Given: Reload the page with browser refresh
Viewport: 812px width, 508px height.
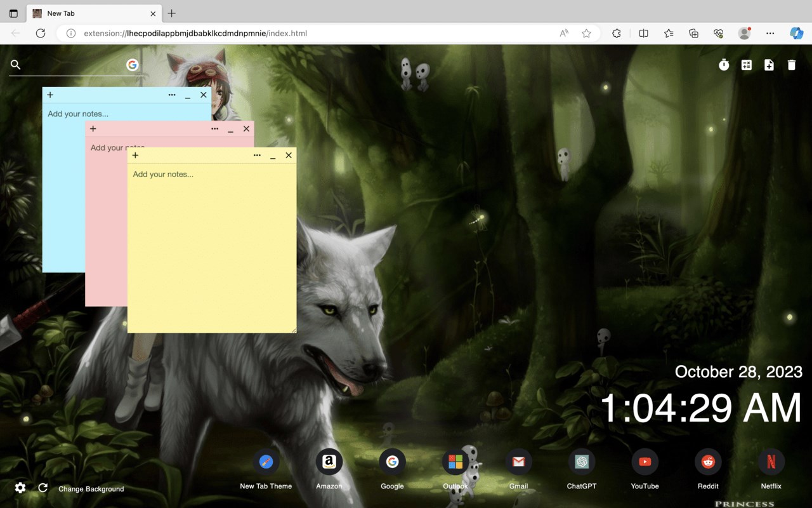Looking at the screenshot, I should click(x=41, y=33).
